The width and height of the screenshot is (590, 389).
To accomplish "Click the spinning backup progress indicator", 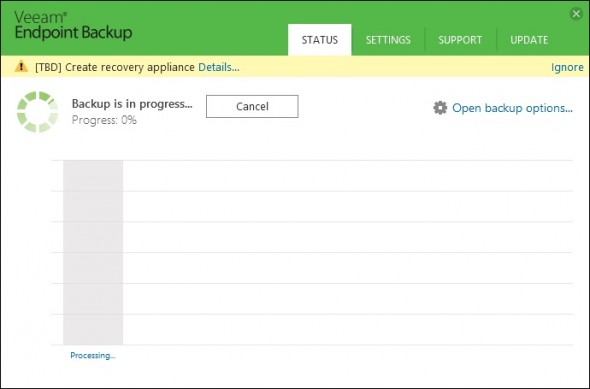I will click(x=37, y=112).
